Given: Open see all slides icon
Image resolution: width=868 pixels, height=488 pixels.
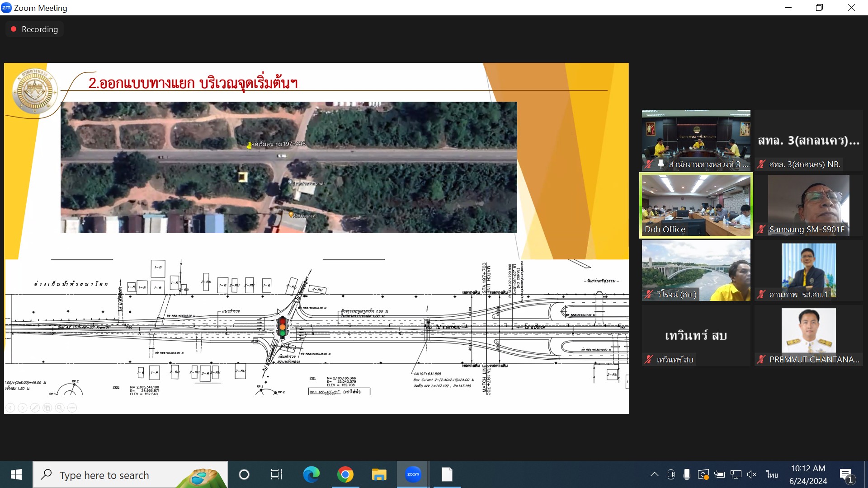Looking at the screenshot, I should (x=47, y=408).
